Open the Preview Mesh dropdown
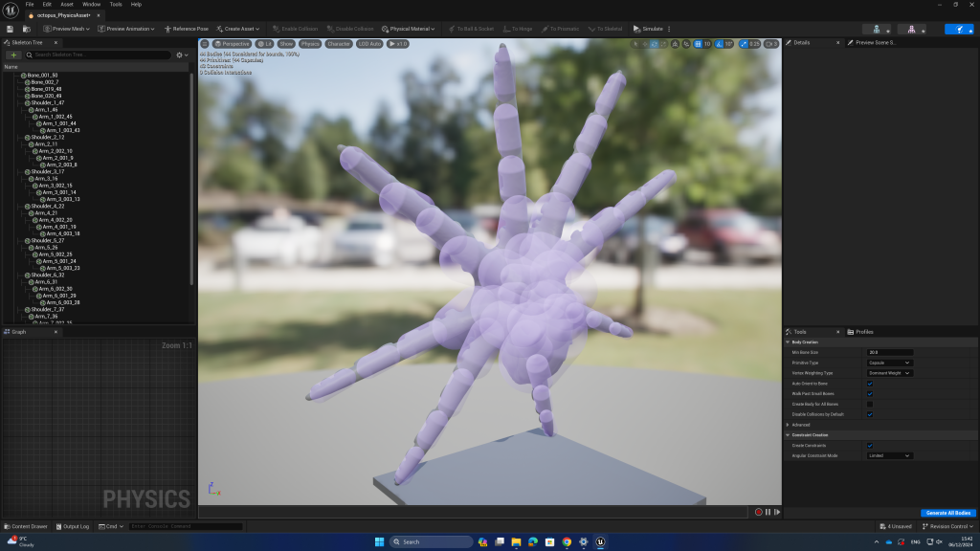Viewport: 980px width, 551px height. click(x=66, y=29)
